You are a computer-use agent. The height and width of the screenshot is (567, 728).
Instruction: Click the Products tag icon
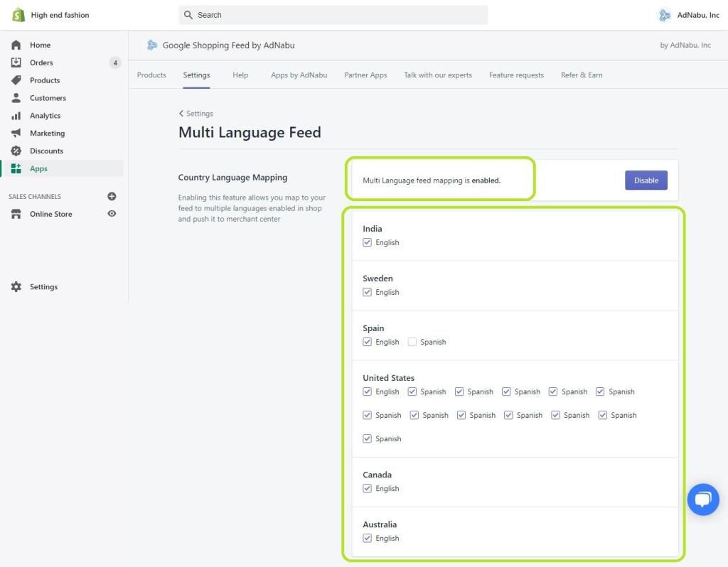tap(16, 80)
